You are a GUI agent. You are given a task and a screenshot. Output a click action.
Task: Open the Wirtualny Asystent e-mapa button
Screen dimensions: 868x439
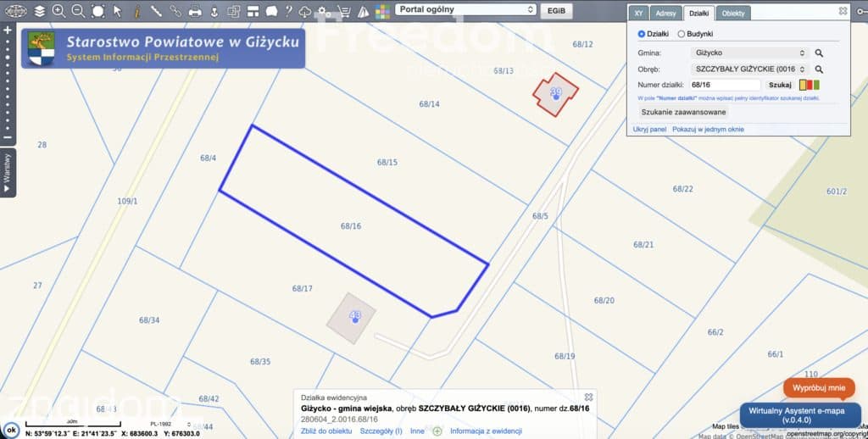(800, 415)
